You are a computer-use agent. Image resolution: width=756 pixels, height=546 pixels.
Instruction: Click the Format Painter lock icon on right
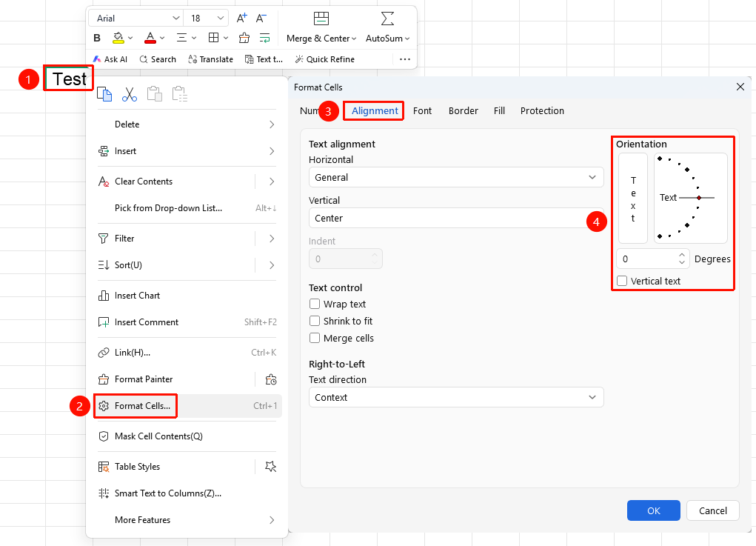click(271, 379)
